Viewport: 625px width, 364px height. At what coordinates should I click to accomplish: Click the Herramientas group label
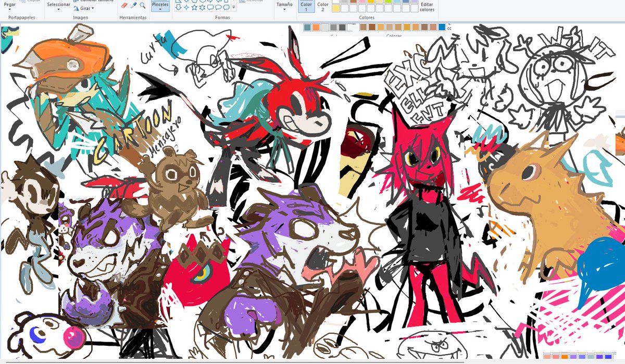click(x=133, y=18)
